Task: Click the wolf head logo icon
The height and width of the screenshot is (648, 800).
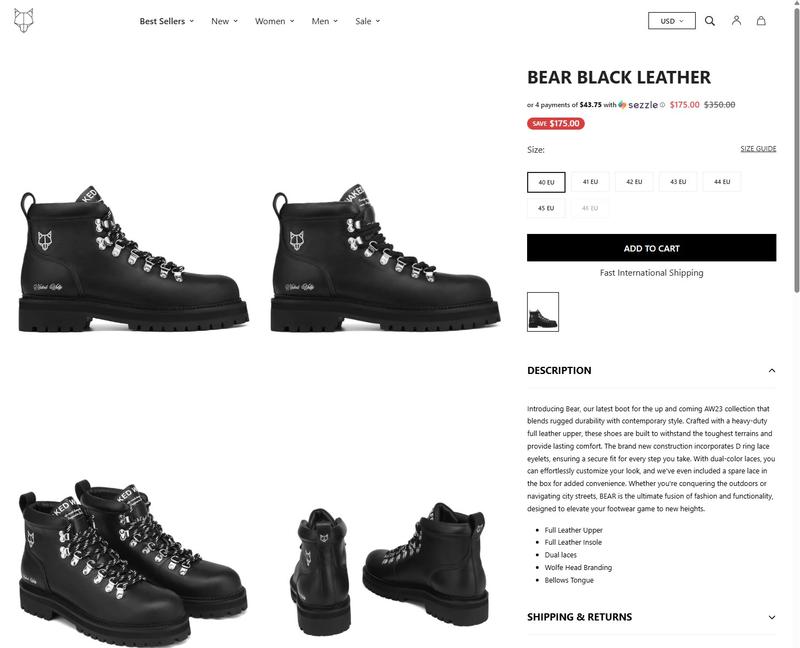Action: 23,20
